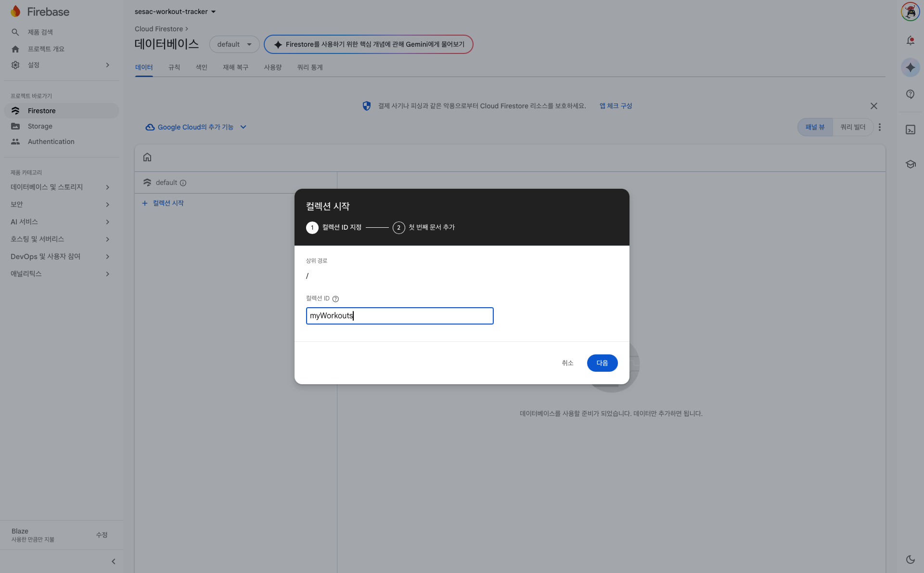924x573 pixels.
Task: Dismiss the App Check banner
Action: click(x=873, y=106)
